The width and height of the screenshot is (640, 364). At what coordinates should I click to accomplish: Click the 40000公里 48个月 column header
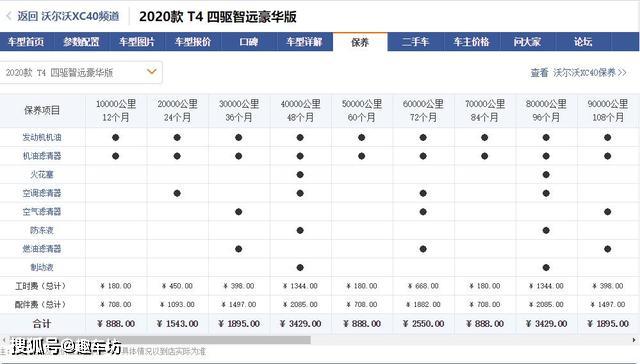tap(300, 111)
